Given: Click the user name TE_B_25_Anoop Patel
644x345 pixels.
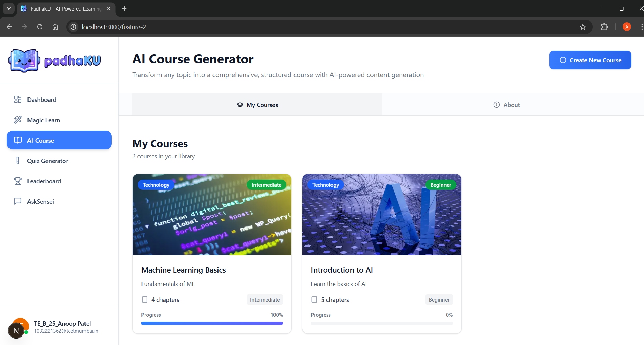Looking at the screenshot, I should [x=62, y=323].
